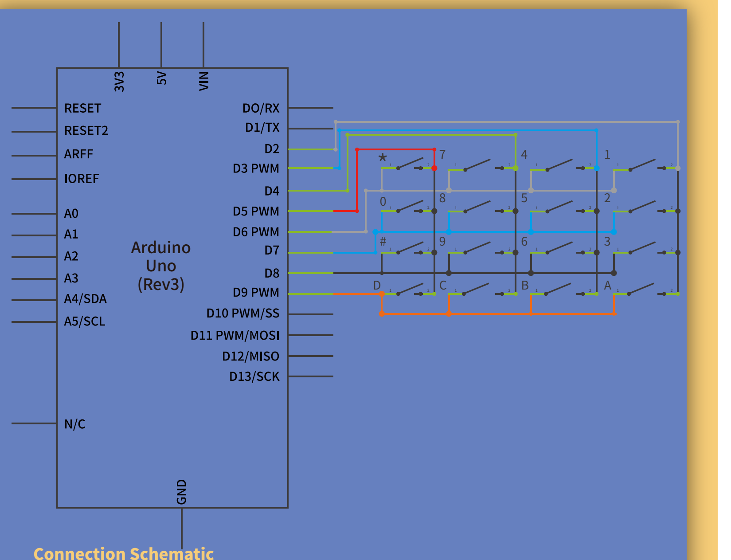Viewport: 731px width, 560px height.
Task: Click the A3 analog pin label
Action: pyautogui.click(x=71, y=278)
